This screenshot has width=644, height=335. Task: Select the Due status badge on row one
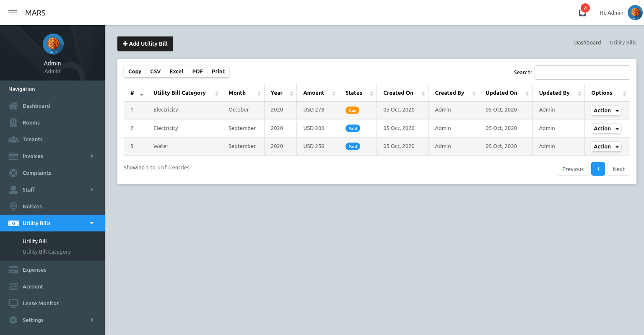352,110
